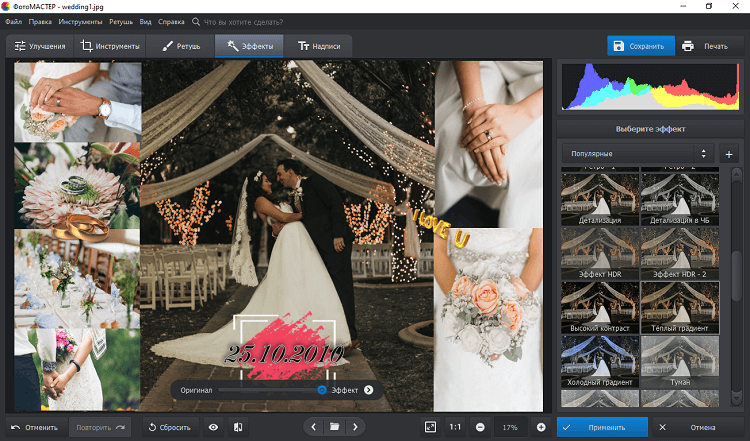The height and width of the screenshot is (441, 750).
Task: Select the Детализация effect thumbnail
Action: click(x=600, y=199)
